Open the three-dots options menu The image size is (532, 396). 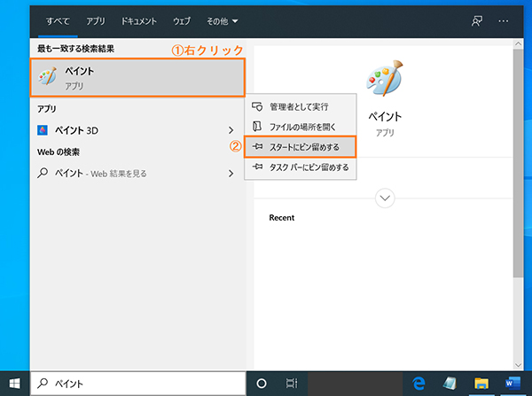point(504,21)
